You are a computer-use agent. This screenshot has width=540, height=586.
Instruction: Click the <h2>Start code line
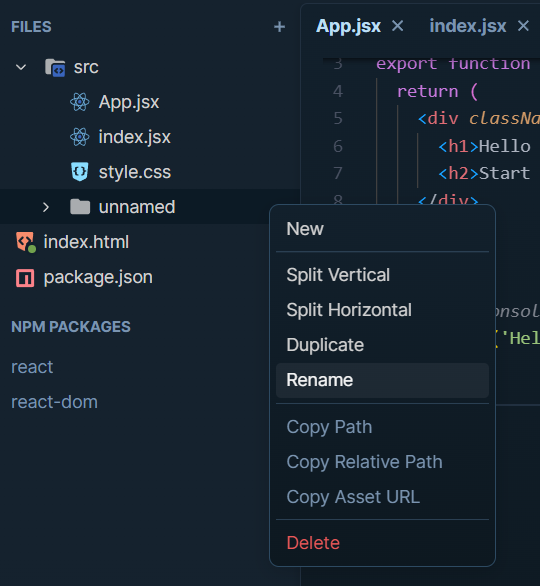[x=484, y=173]
